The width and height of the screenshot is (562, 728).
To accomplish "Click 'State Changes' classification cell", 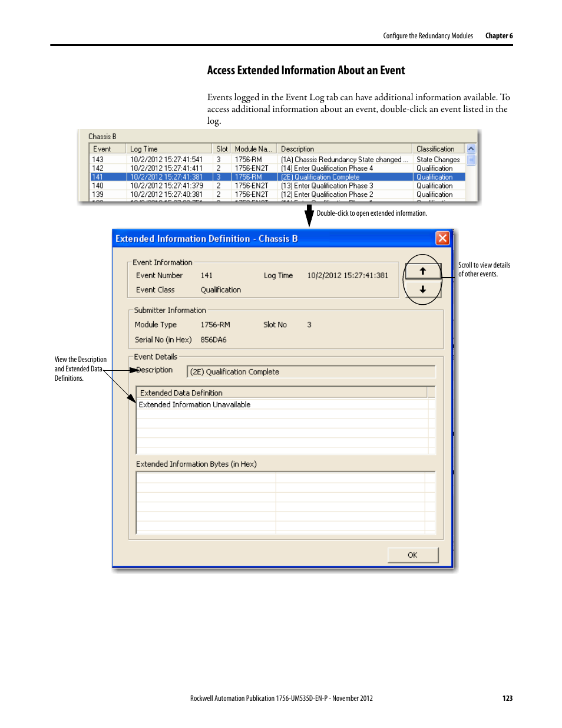I will tap(438, 160).
